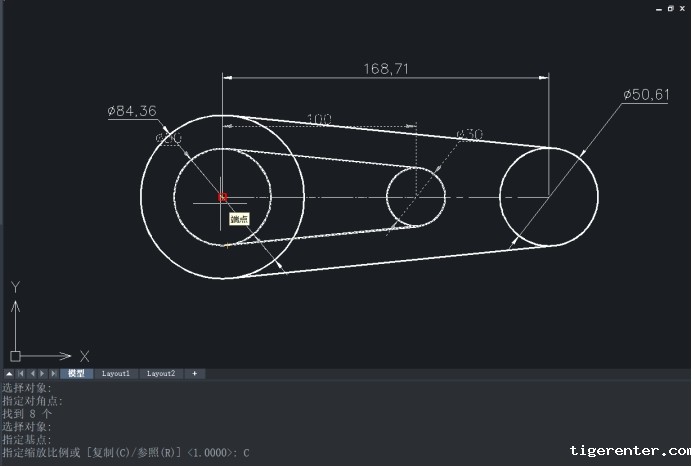Jump to last layout tab arrow
The height and width of the screenshot is (467, 692).
[54, 374]
